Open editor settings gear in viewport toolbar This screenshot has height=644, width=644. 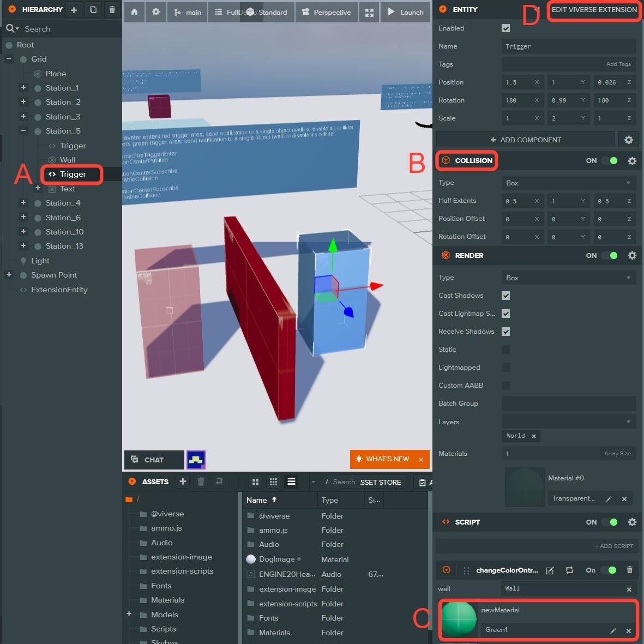(x=156, y=12)
